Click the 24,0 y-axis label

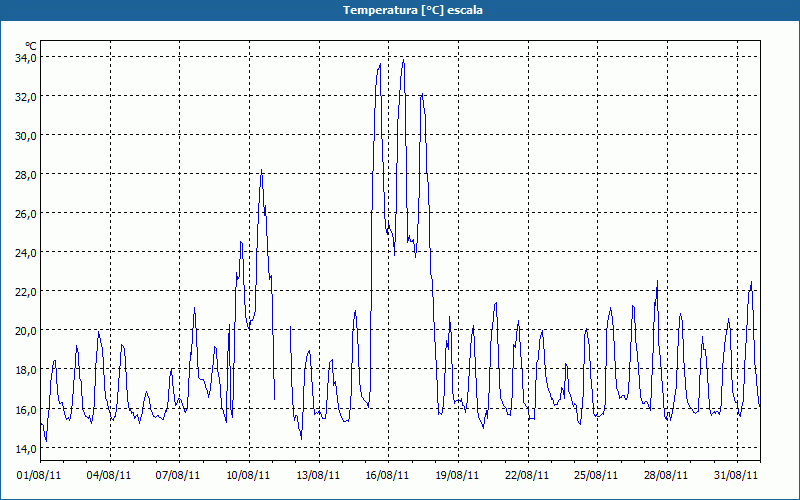click(x=25, y=253)
